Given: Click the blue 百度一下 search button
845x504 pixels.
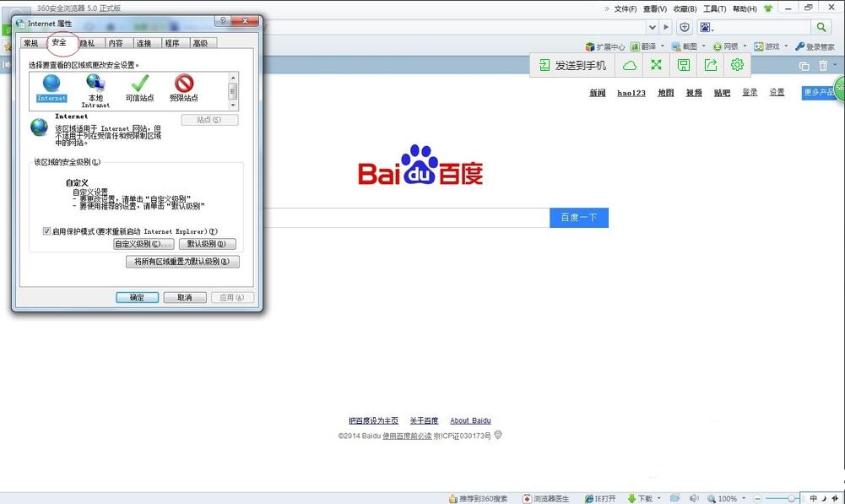Looking at the screenshot, I should (579, 218).
